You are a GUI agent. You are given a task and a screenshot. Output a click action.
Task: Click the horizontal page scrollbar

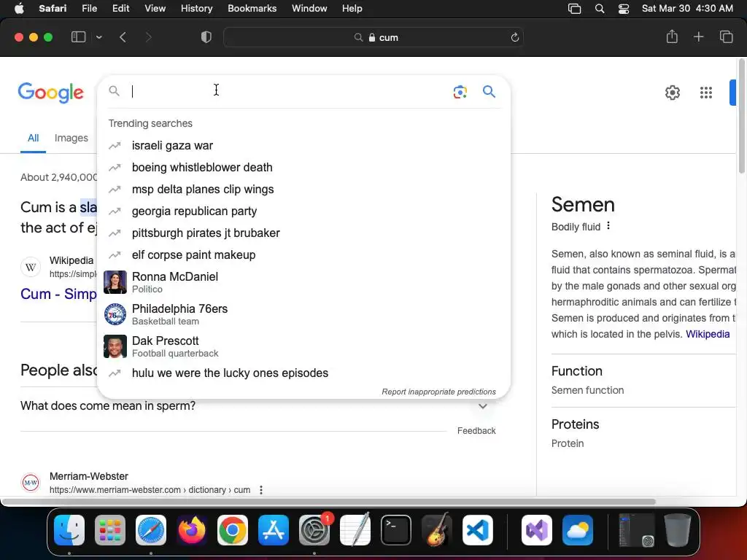click(329, 502)
